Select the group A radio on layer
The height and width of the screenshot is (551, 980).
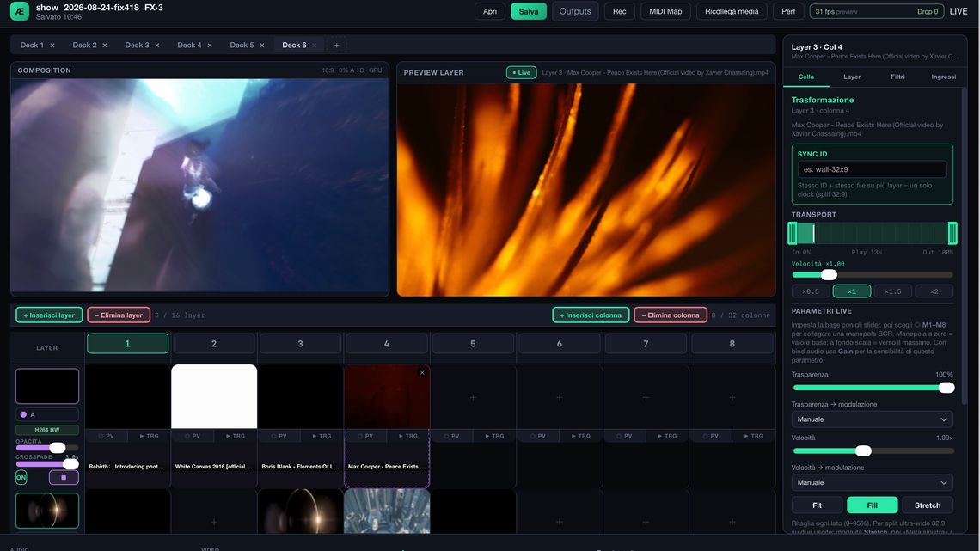point(24,415)
